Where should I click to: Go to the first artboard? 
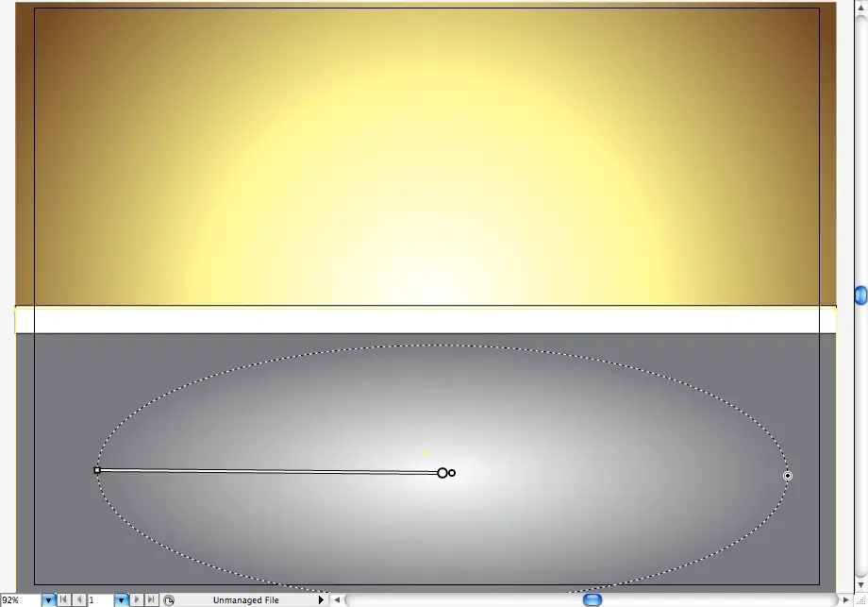point(63,599)
